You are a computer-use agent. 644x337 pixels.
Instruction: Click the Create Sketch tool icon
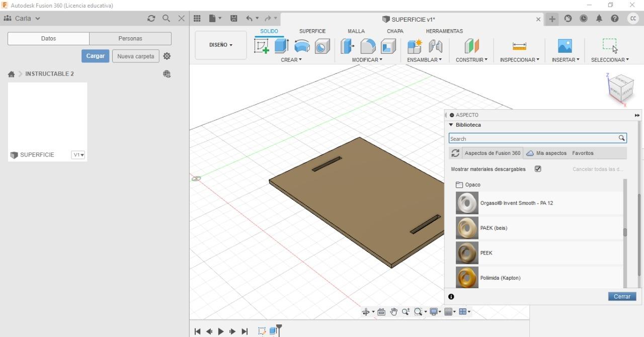[x=262, y=46]
